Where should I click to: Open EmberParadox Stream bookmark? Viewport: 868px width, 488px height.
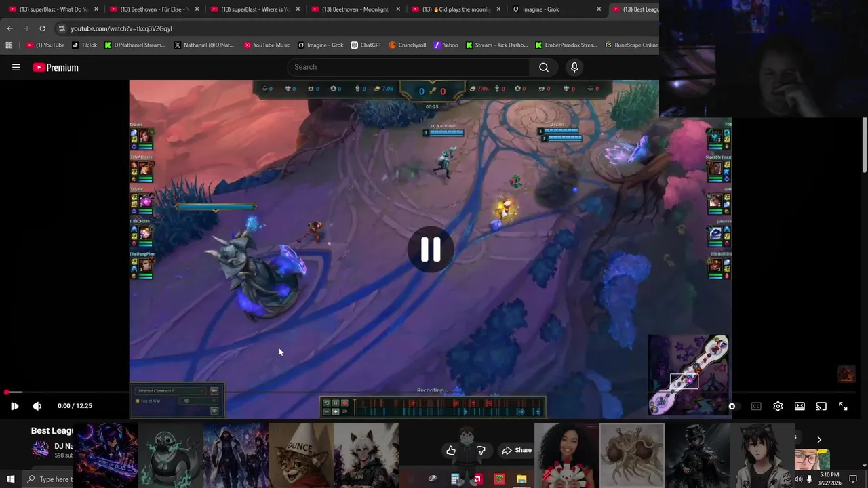point(566,45)
